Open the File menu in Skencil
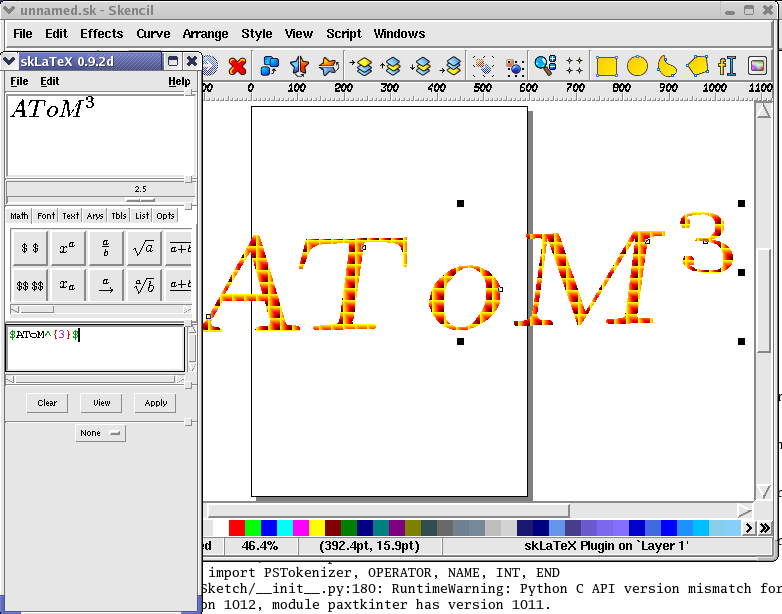 [22, 33]
